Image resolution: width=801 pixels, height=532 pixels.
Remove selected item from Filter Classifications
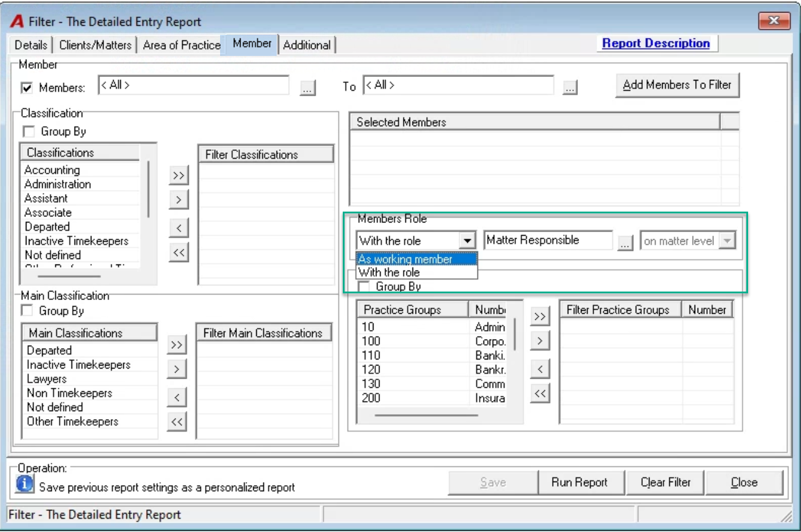coord(179,228)
